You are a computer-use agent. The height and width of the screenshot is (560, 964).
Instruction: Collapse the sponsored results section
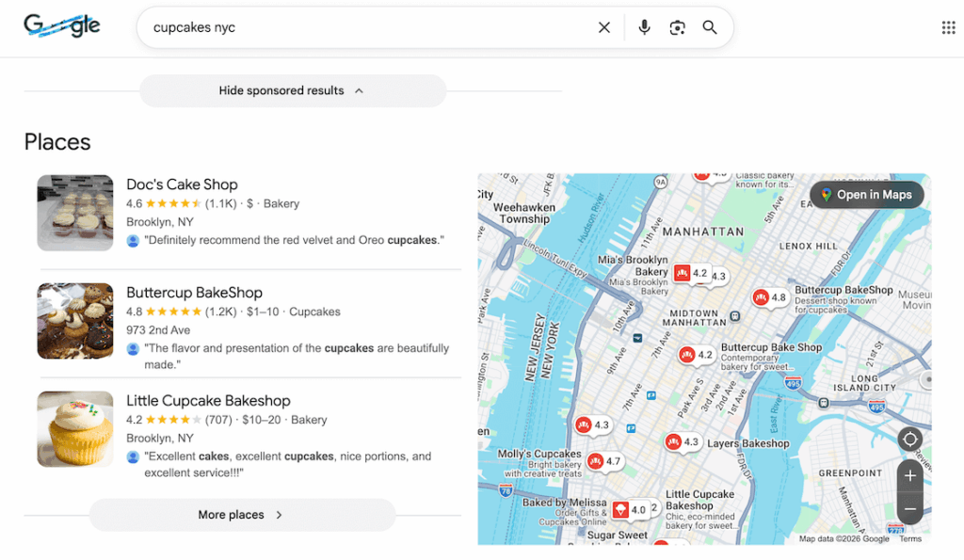292,91
